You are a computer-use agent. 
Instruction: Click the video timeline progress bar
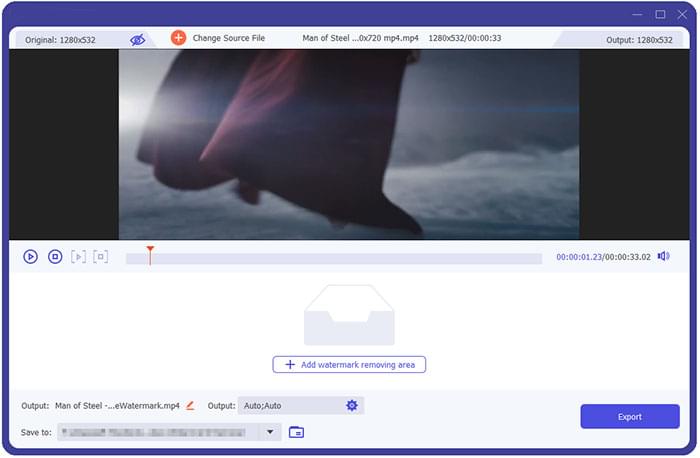point(334,258)
